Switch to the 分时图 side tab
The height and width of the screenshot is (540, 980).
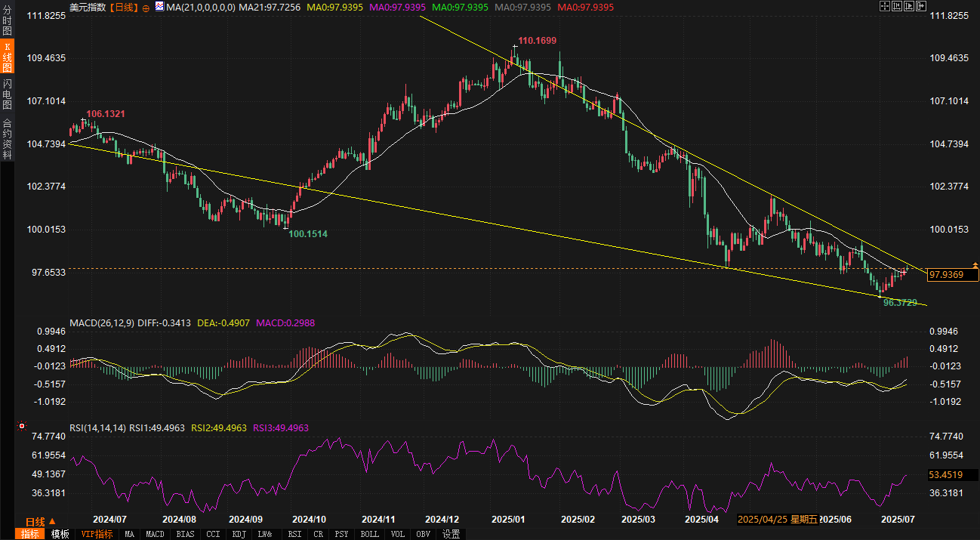(x=7, y=22)
